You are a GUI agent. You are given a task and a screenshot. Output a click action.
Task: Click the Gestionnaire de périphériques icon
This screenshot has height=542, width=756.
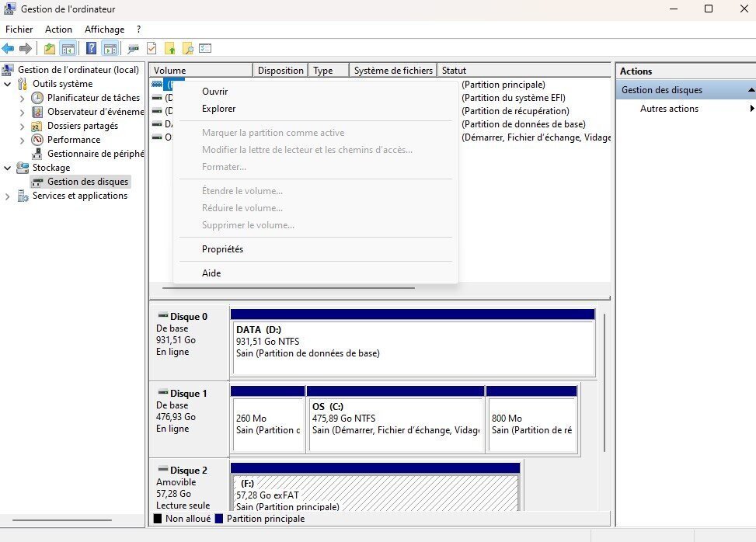[37, 154]
